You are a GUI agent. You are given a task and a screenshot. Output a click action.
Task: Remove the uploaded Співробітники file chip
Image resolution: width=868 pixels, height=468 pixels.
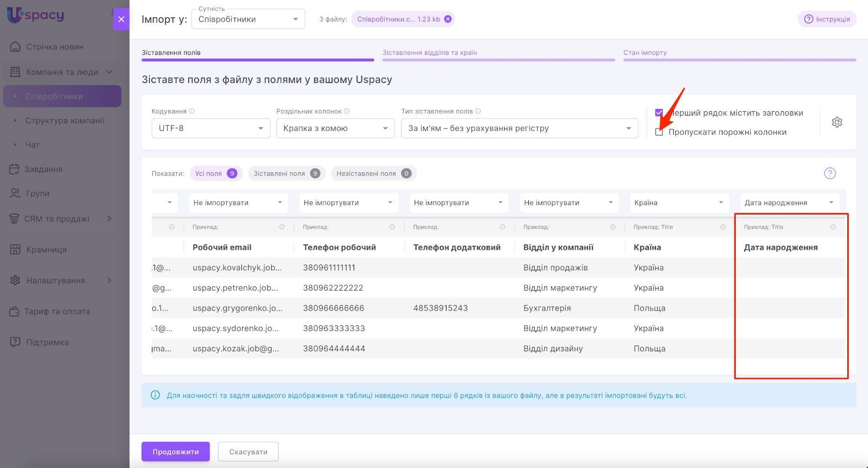click(x=448, y=19)
